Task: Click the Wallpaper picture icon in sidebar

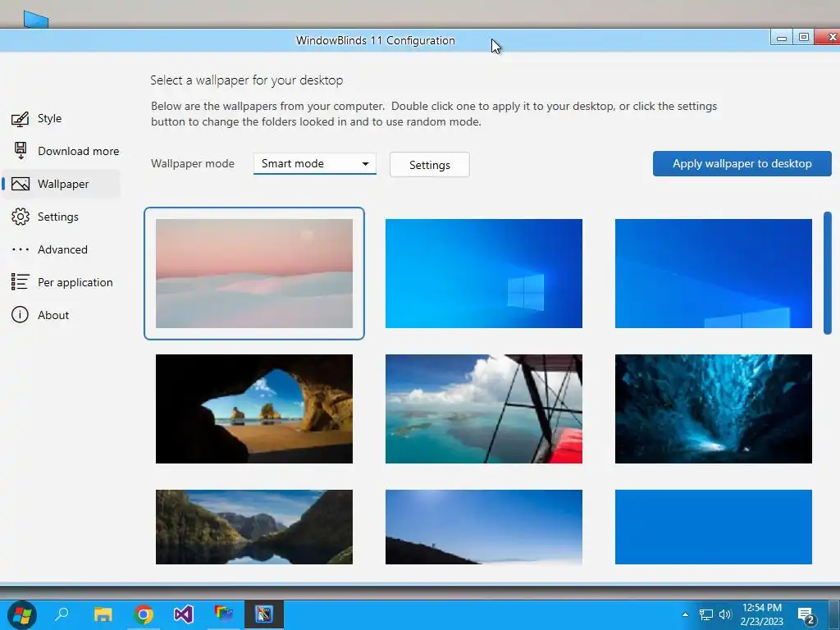Action: pos(21,184)
